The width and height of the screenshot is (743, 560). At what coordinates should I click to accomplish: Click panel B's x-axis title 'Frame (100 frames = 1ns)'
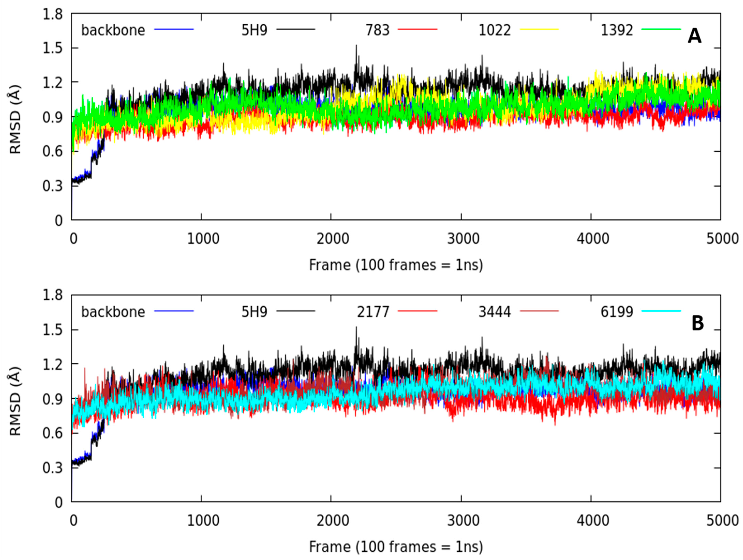coord(396,547)
